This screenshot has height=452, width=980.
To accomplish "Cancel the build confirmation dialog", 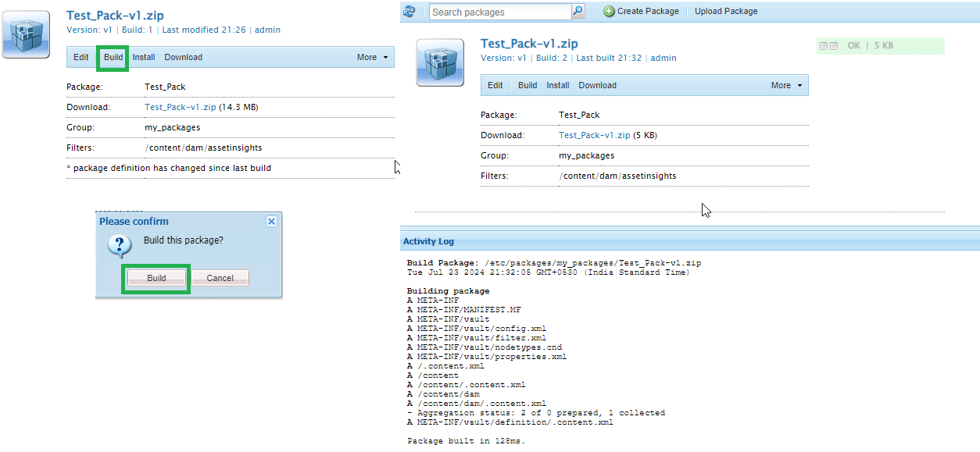I will [220, 278].
